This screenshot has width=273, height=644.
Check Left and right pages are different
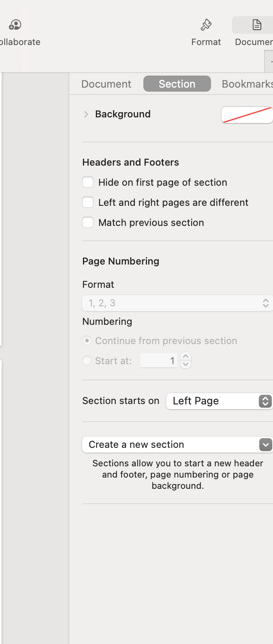coord(88,202)
